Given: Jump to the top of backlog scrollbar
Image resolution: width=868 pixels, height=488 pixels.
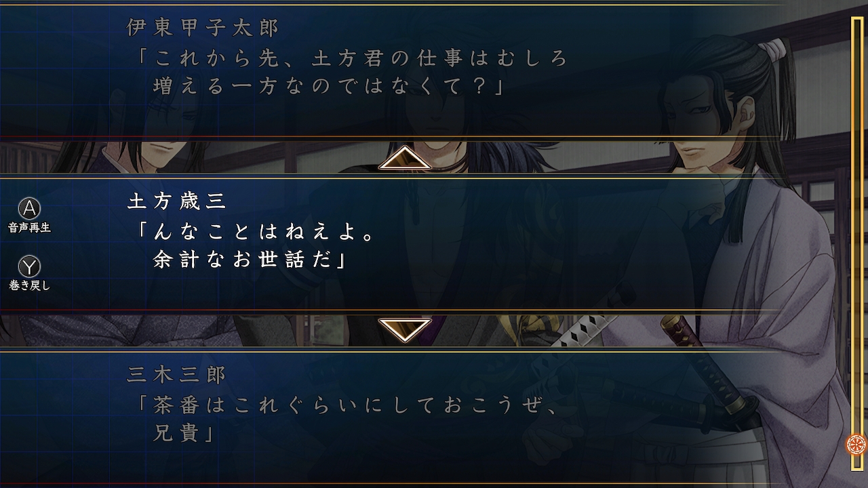Looking at the screenshot, I should click(x=856, y=20).
